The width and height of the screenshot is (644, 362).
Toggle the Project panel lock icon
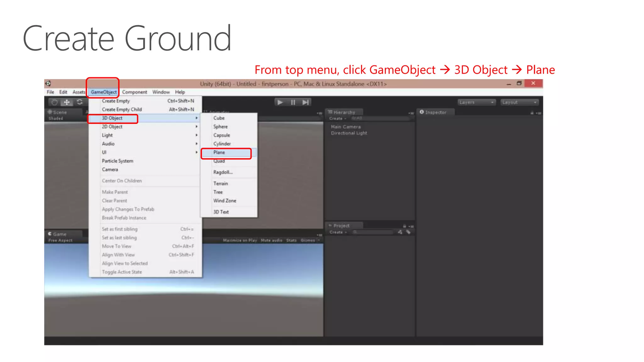(x=404, y=226)
